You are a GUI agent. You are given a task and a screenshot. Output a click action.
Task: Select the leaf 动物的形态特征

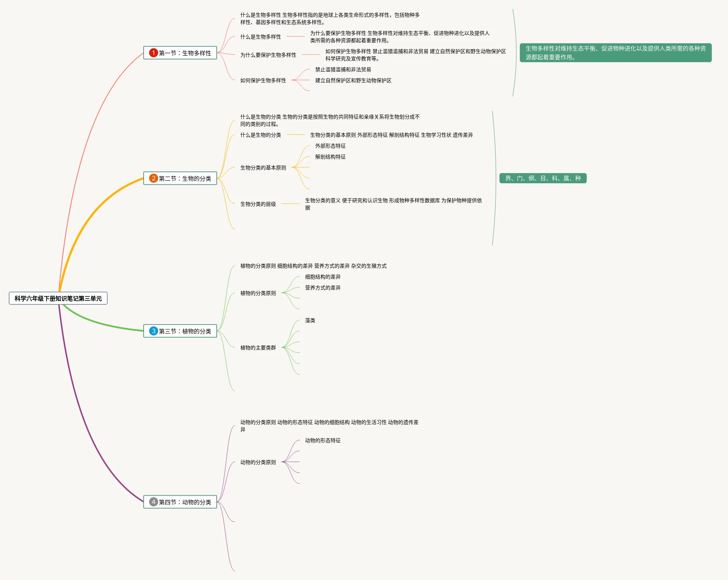[x=323, y=440]
